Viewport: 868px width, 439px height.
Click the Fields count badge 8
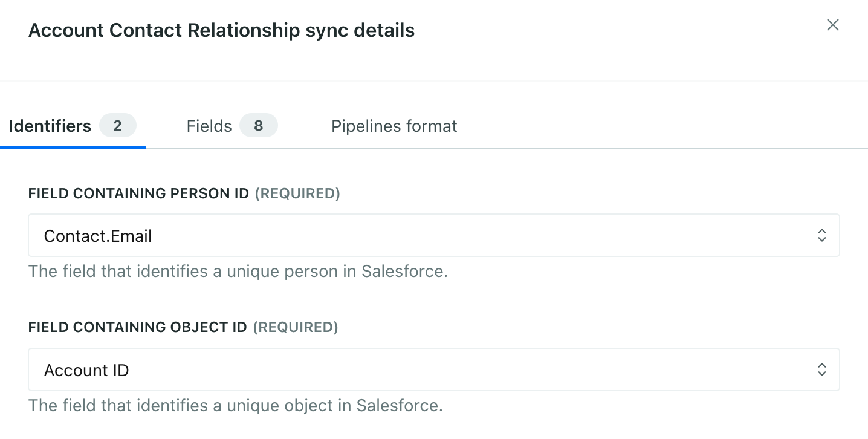[x=259, y=126]
